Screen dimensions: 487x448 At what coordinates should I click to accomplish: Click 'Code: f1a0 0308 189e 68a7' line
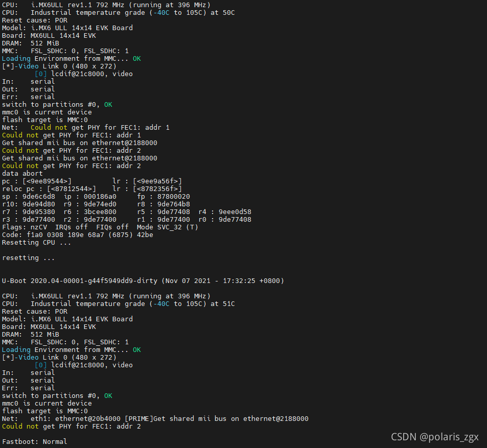point(77,234)
